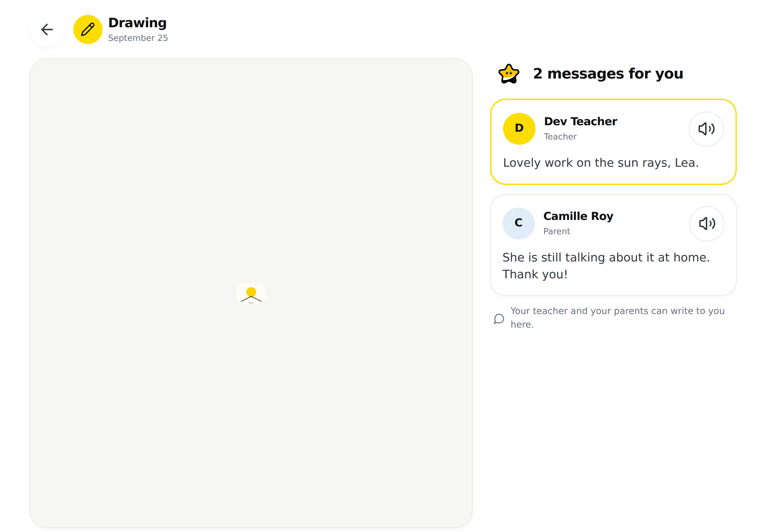Click the speech bubble hint icon
This screenshot has width=766, height=532.
click(x=499, y=318)
